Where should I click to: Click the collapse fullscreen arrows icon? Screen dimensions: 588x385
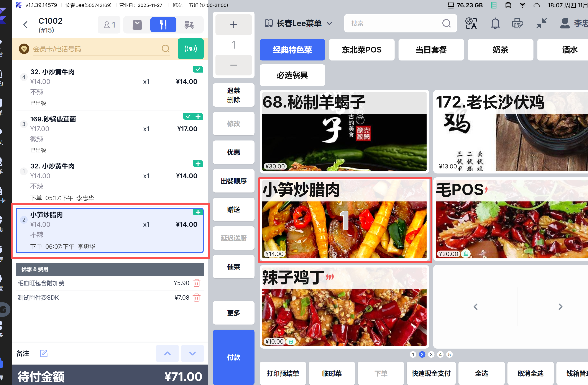point(541,24)
